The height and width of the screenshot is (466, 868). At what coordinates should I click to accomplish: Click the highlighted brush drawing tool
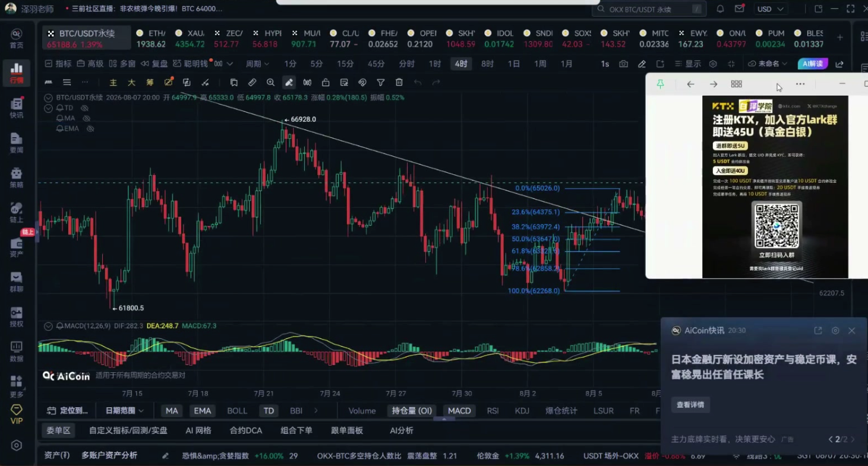click(289, 83)
